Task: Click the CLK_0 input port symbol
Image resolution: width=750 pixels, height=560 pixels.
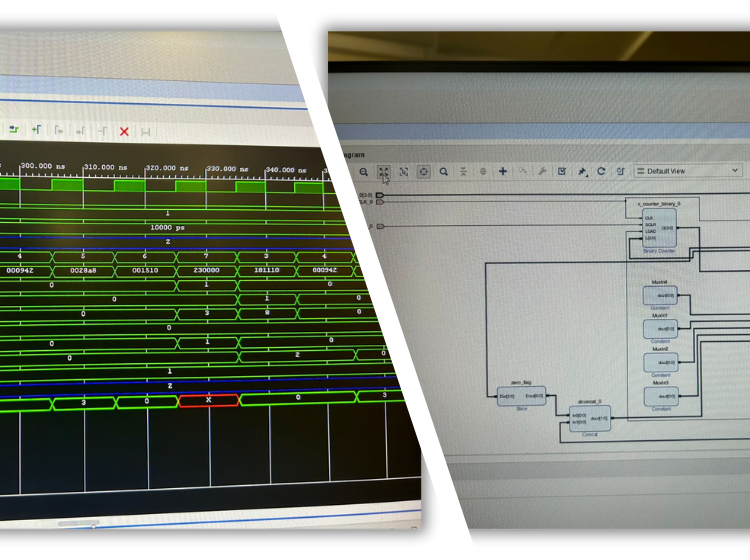Action: click(x=380, y=202)
